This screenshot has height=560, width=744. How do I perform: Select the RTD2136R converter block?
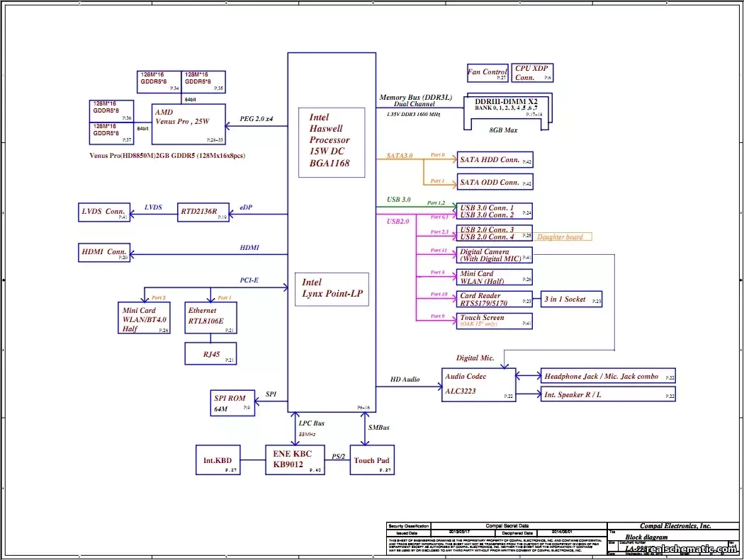[x=203, y=212]
